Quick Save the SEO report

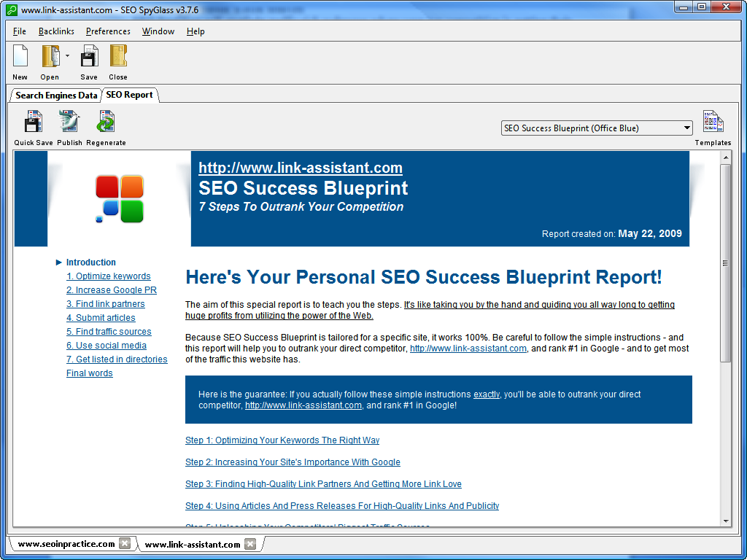[34, 122]
